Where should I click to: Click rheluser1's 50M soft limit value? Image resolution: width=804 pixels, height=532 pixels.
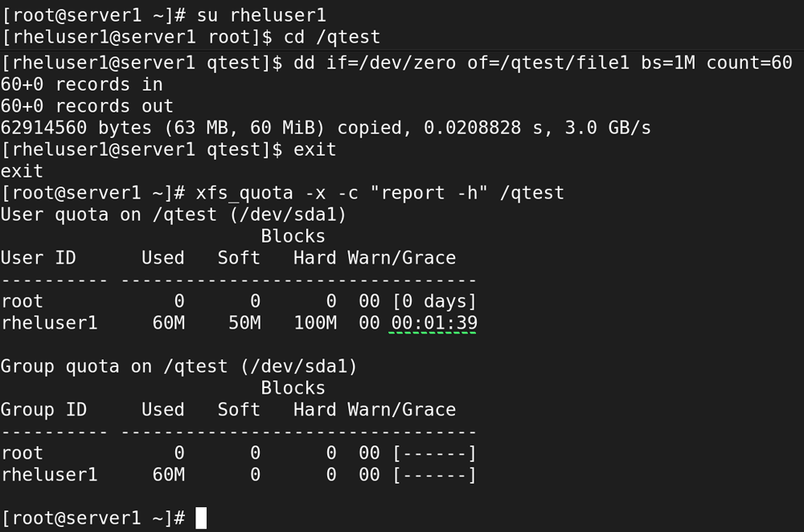[x=244, y=323]
